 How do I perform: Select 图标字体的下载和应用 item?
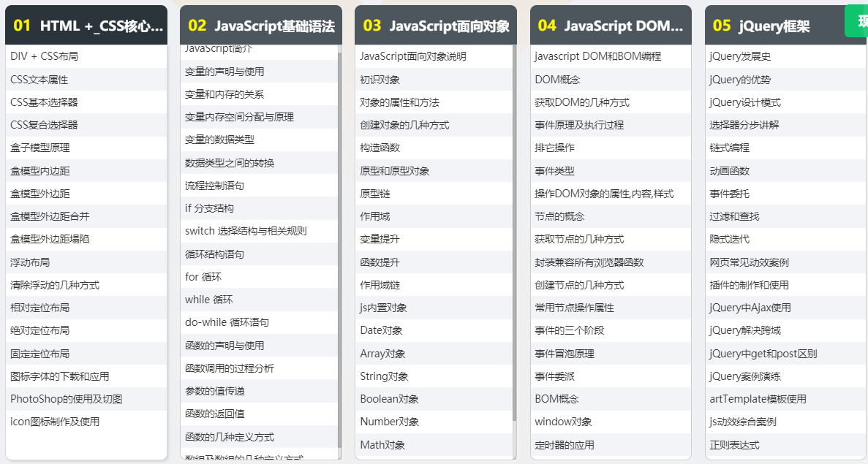click(86, 376)
